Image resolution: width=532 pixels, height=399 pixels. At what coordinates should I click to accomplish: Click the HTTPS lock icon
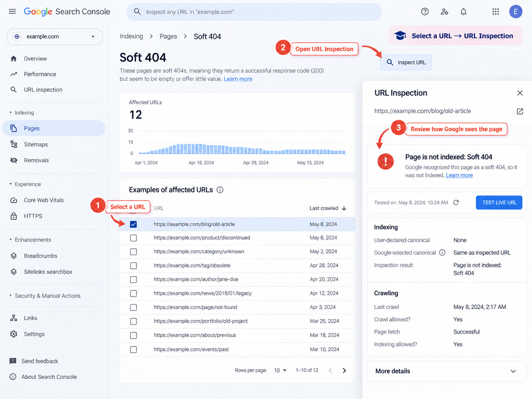pyautogui.click(x=14, y=216)
